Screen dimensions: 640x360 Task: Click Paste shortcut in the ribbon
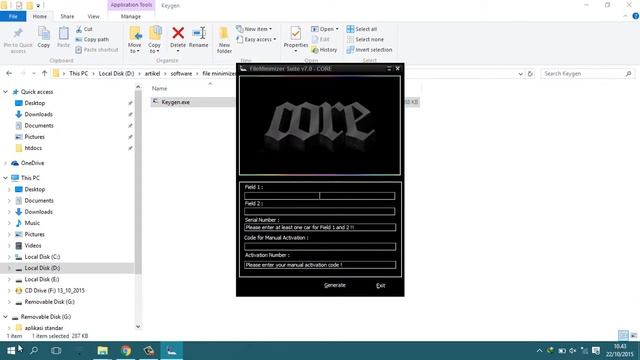tap(97, 50)
